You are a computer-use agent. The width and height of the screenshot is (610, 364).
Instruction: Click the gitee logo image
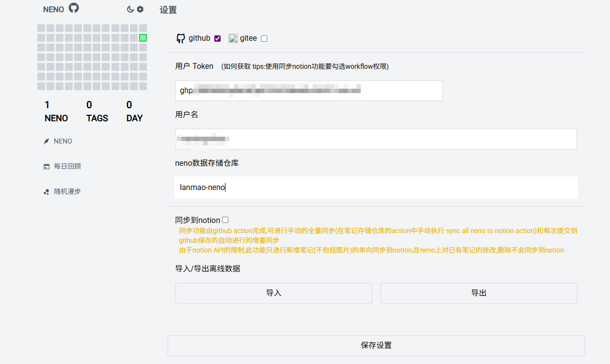(x=233, y=38)
